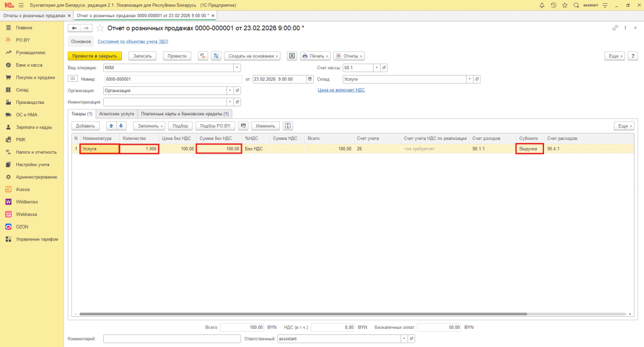The image size is (644, 347).
Task: Open calendar picker next to date field
Action: click(x=309, y=79)
